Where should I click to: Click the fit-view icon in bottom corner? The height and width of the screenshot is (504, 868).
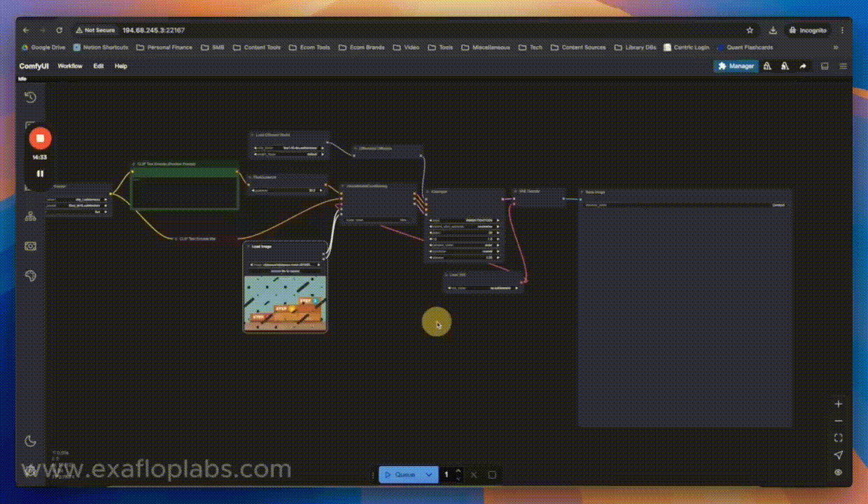(x=837, y=437)
